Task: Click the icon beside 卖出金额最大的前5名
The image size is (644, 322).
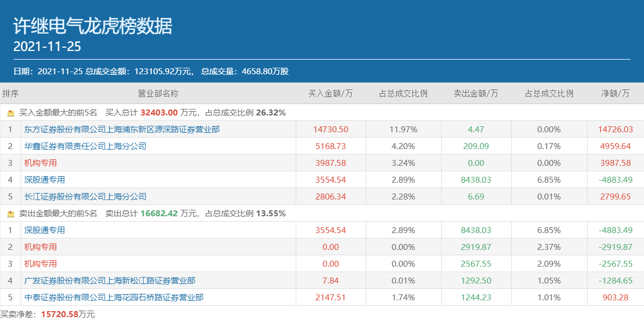Action: (11, 214)
